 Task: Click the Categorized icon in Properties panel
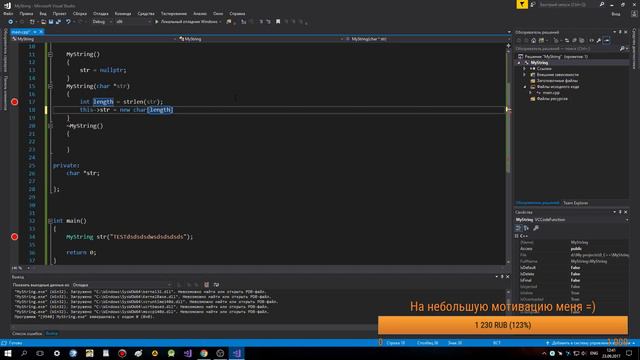point(518,228)
